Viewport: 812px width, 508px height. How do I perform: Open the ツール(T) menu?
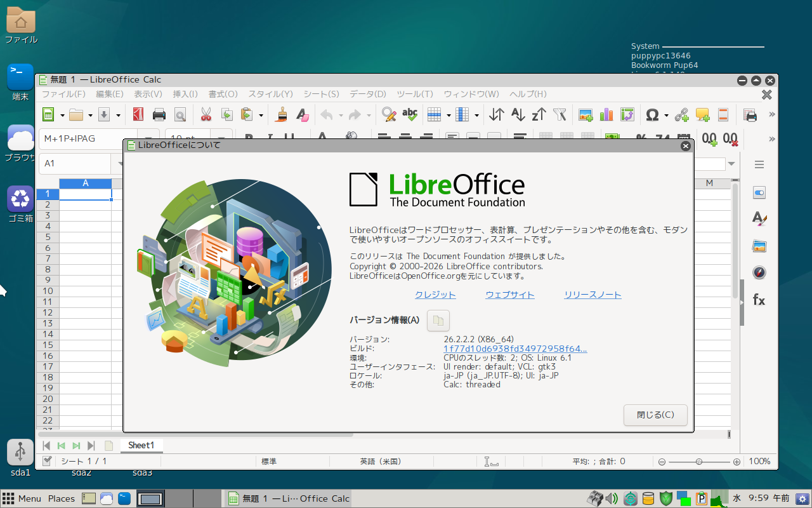click(414, 94)
